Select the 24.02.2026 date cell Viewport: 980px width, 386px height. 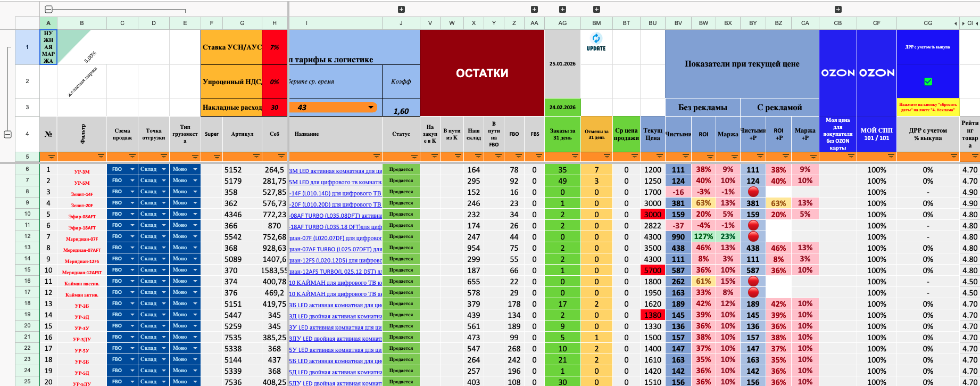(x=562, y=107)
